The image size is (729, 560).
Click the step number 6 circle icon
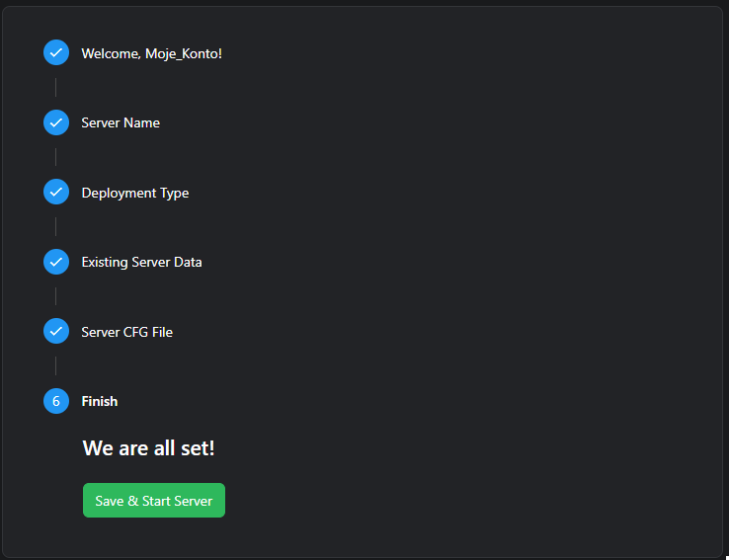[56, 401]
